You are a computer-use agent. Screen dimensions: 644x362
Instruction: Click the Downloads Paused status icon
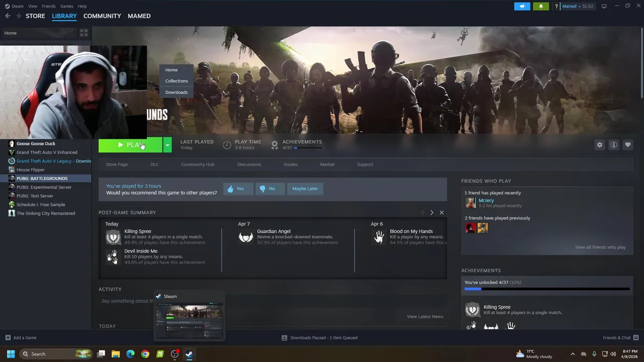tap(284, 338)
